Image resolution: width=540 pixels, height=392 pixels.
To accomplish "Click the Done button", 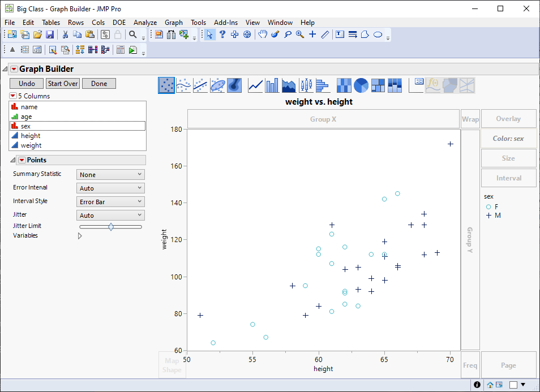I will [98, 83].
